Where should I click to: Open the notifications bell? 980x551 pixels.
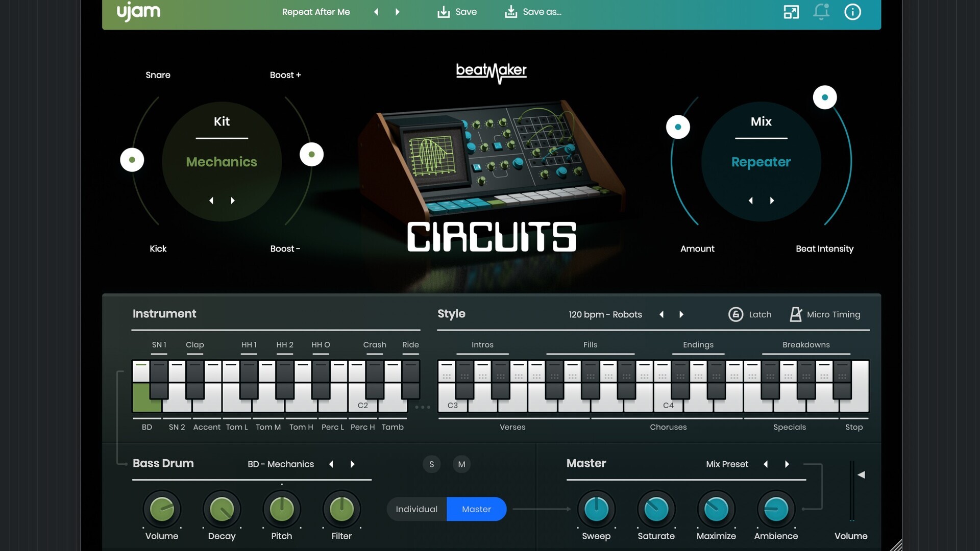coord(821,12)
